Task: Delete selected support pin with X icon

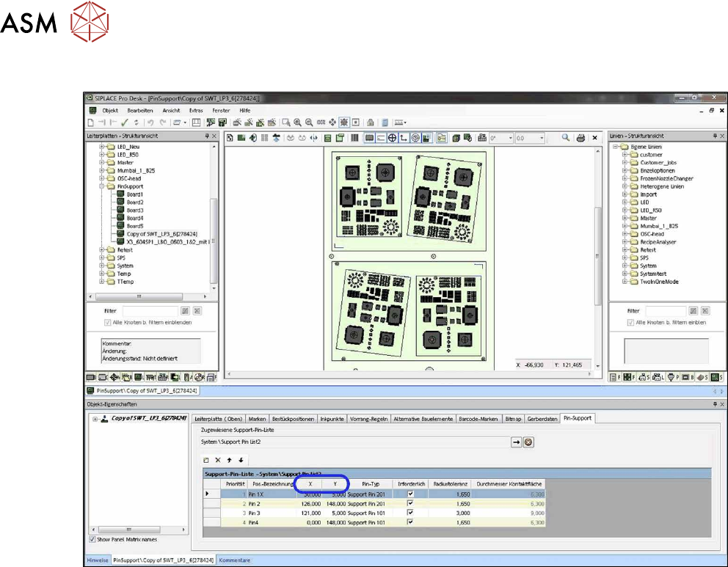Action: click(218, 459)
